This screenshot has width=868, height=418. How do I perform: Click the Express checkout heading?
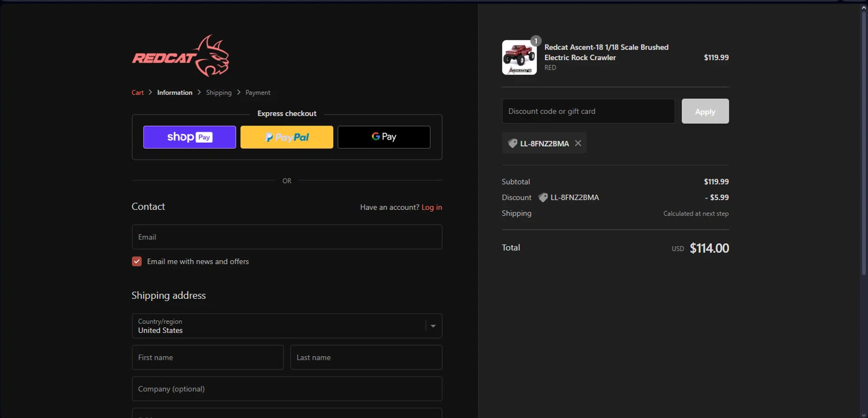click(287, 113)
